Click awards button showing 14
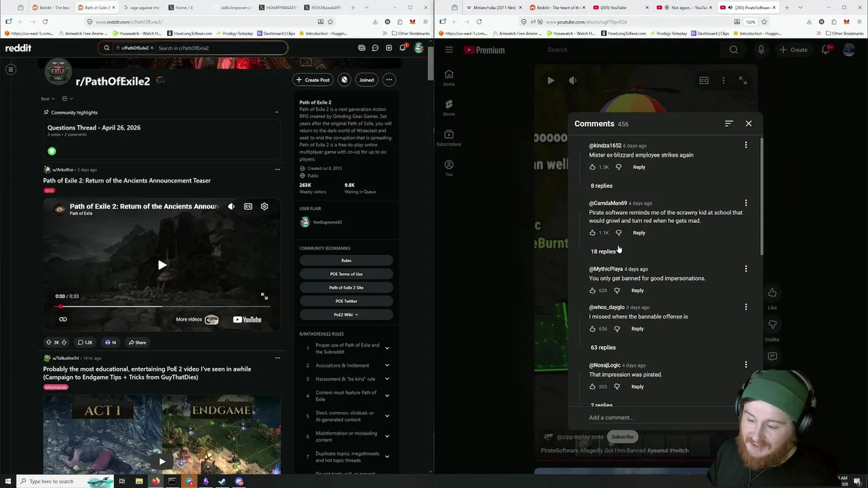Screen dimensions: 868x488 [110, 342]
